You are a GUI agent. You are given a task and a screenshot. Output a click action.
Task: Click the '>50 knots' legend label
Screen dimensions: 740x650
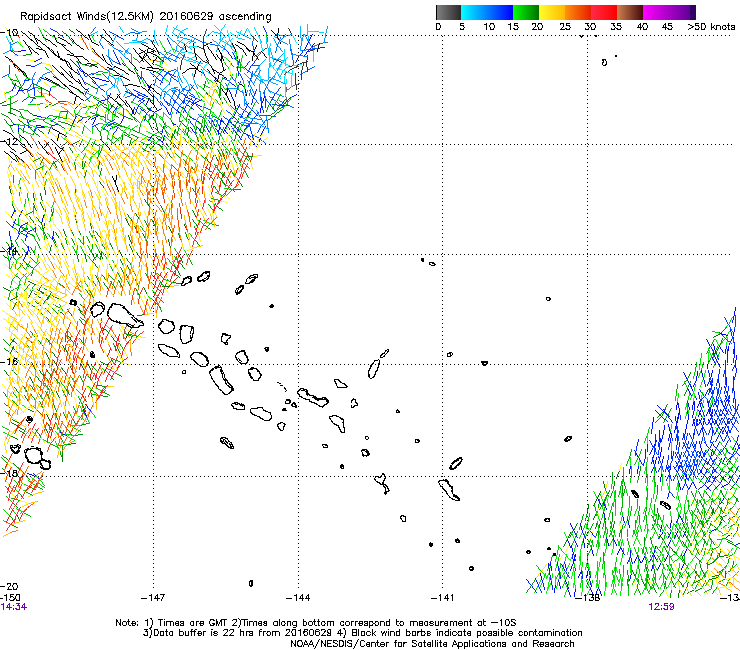(711, 27)
